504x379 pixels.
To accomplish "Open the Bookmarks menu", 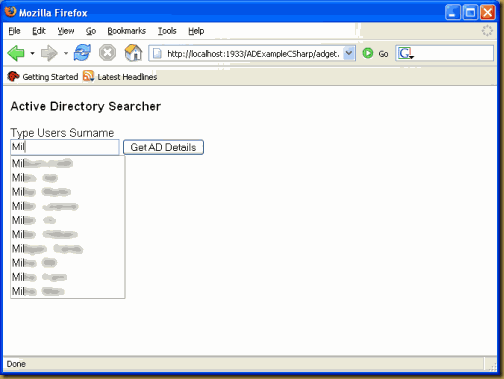I will [127, 31].
